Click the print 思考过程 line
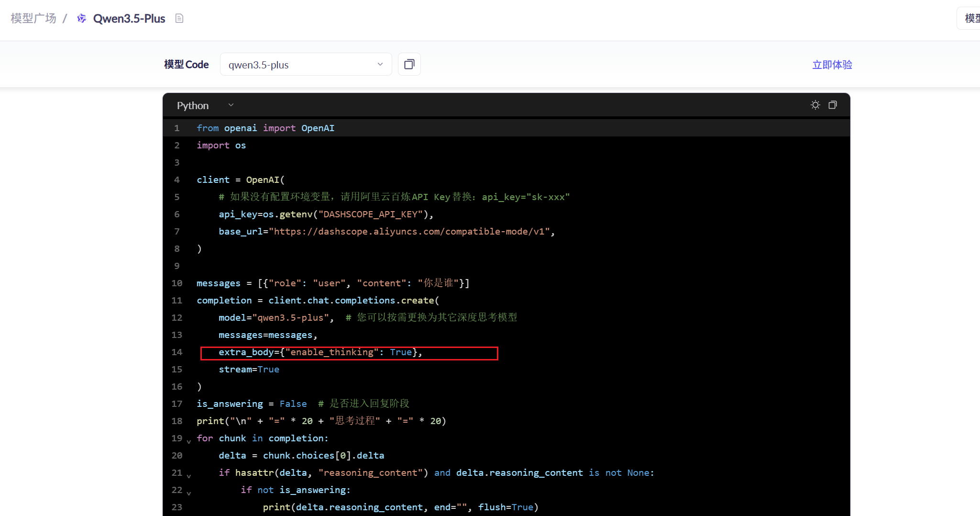Screen dimensions: 980x516 click(x=321, y=421)
